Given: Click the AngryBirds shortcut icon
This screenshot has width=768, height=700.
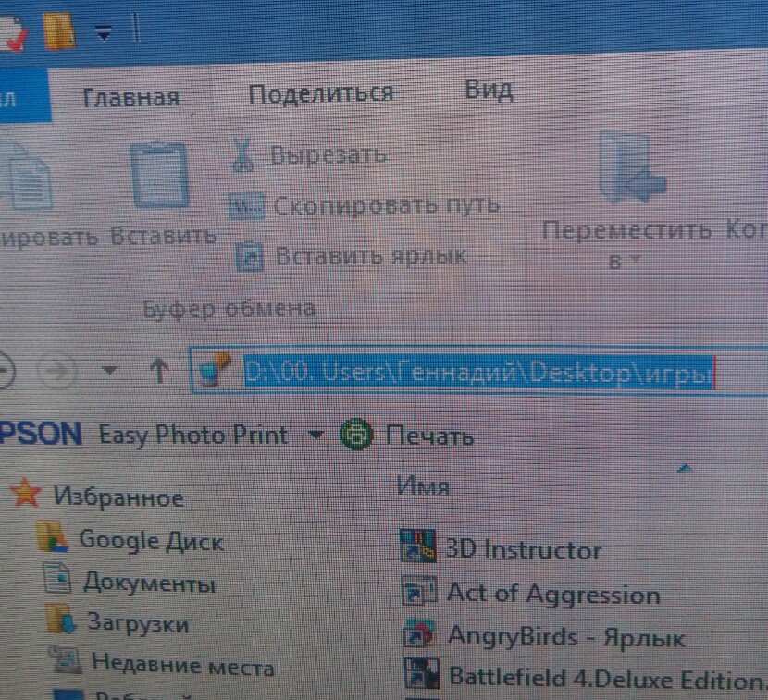Looking at the screenshot, I should [419, 632].
